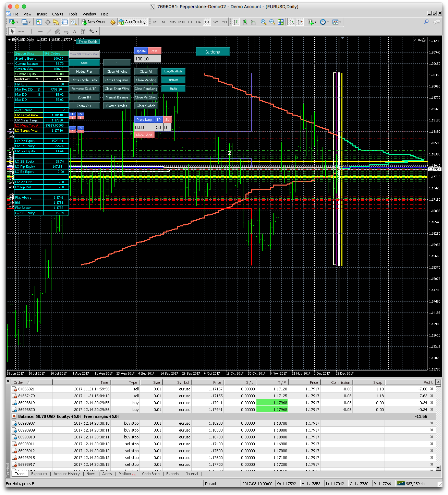Toggle chart Auto Scroll
Image resolution: width=448 pixels, height=495 pixels.
click(x=291, y=22)
